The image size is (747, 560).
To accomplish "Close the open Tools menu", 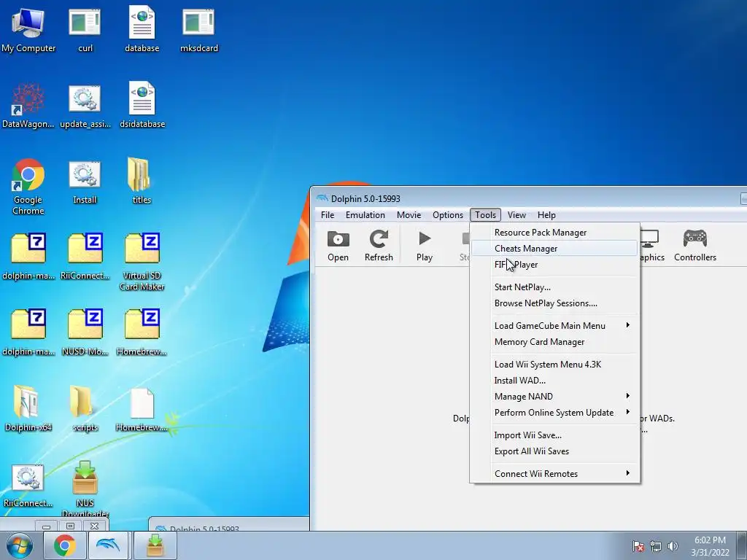I will pyautogui.click(x=485, y=215).
